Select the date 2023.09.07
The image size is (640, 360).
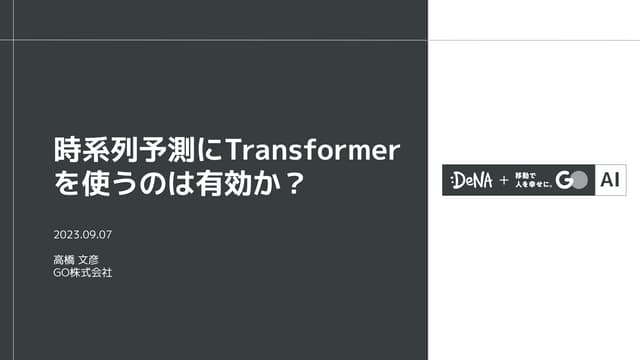tap(82, 235)
